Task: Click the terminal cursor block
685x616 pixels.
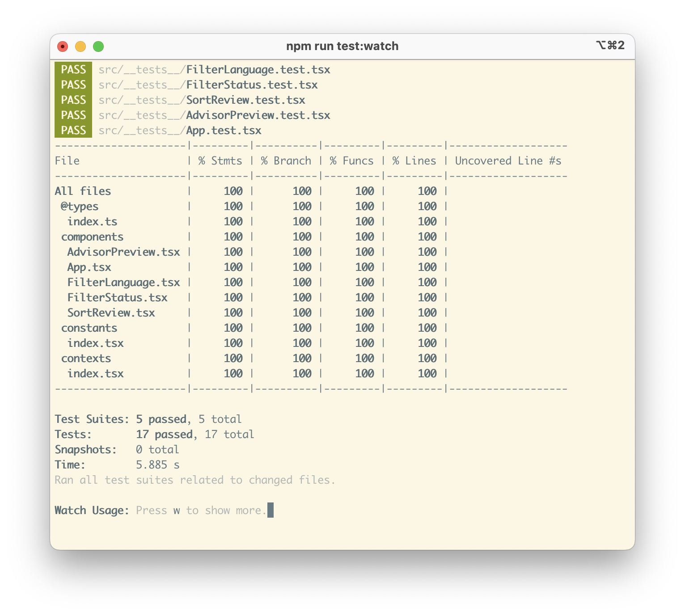Action: point(270,510)
